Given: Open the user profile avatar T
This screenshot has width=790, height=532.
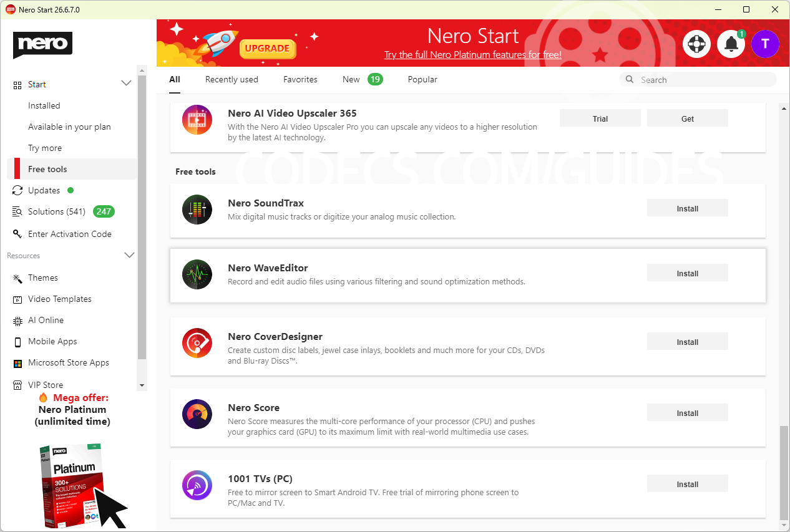Looking at the screenshot, I should click(x=765, y=44).
